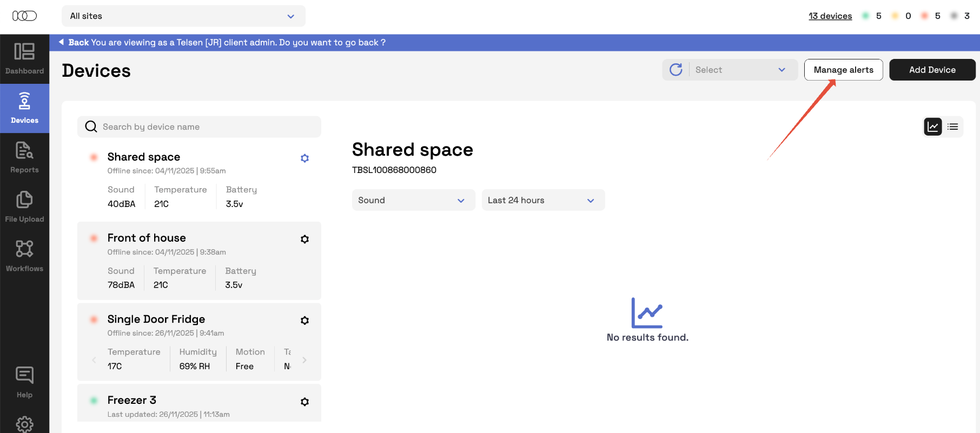
Task: Open the File Upload section
Action: [24, 206]
